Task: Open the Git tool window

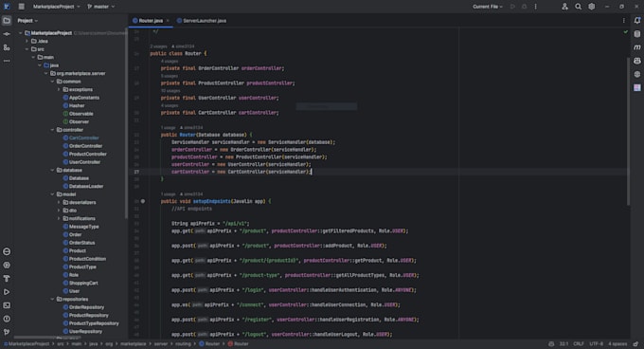Action: 7,332
